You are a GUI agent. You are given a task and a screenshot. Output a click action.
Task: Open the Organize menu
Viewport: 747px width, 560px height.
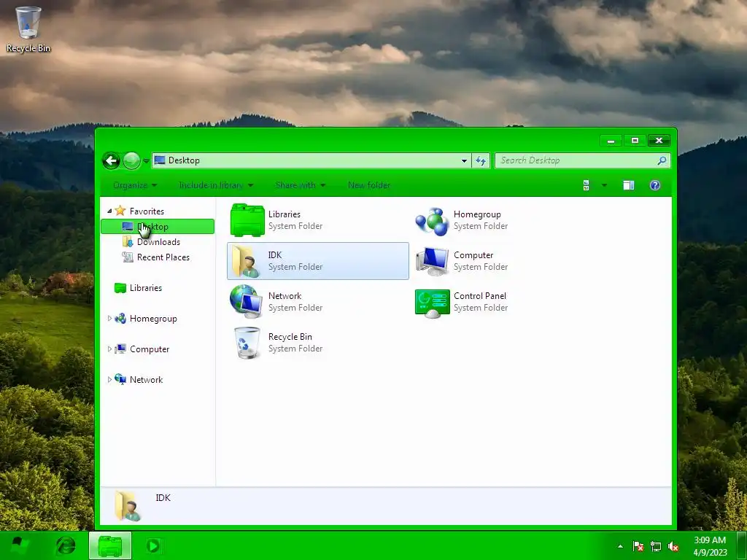click(x=135, y=185)
